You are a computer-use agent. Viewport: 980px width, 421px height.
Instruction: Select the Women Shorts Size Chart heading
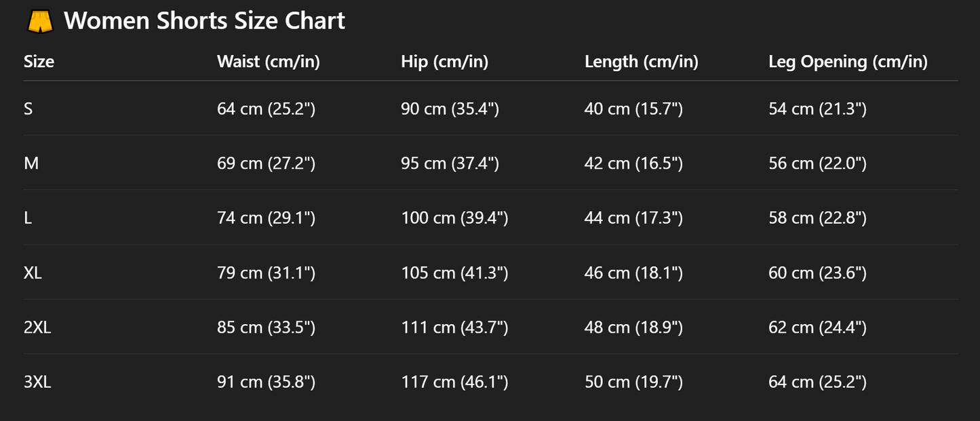click(204, 20)
